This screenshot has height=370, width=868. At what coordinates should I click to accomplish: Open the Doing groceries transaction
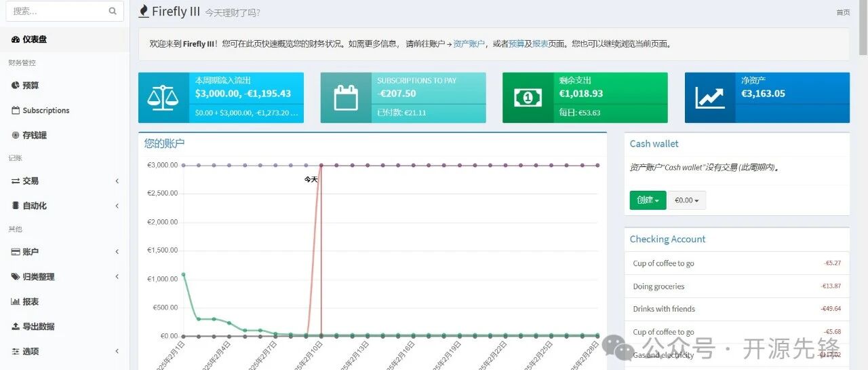[658, 286]
